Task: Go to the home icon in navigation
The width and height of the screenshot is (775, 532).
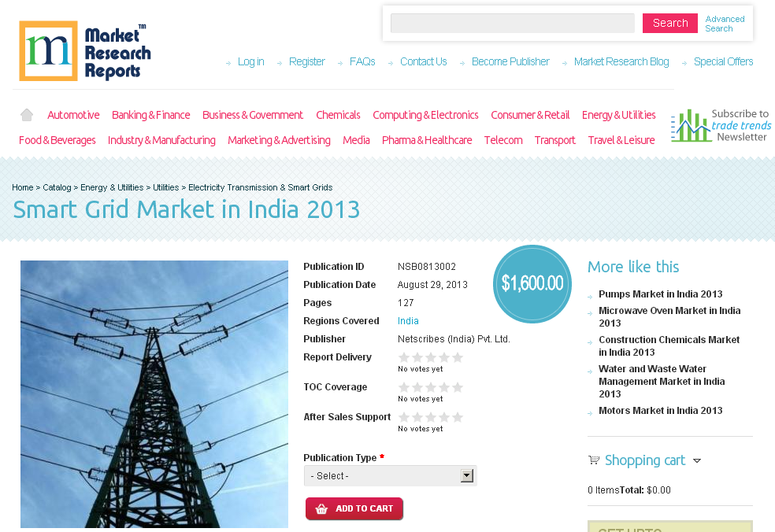Action: (x=27, y=115)
